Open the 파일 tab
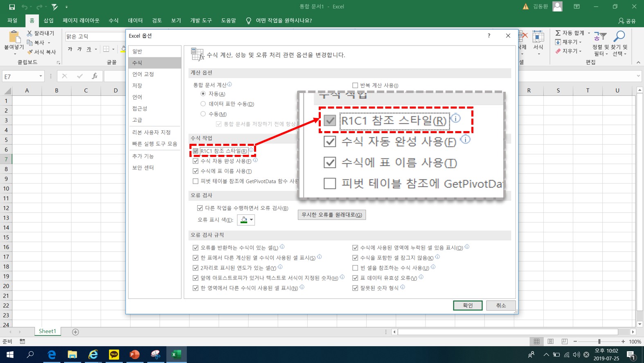The height and width of the screenshot is (363, 644). tap(12, 20)
